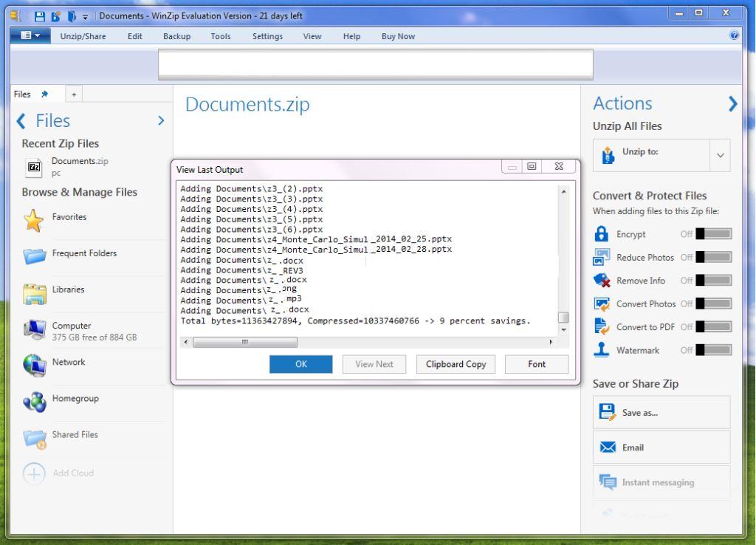Toggle the Watermark switch

tap(714, 349)
